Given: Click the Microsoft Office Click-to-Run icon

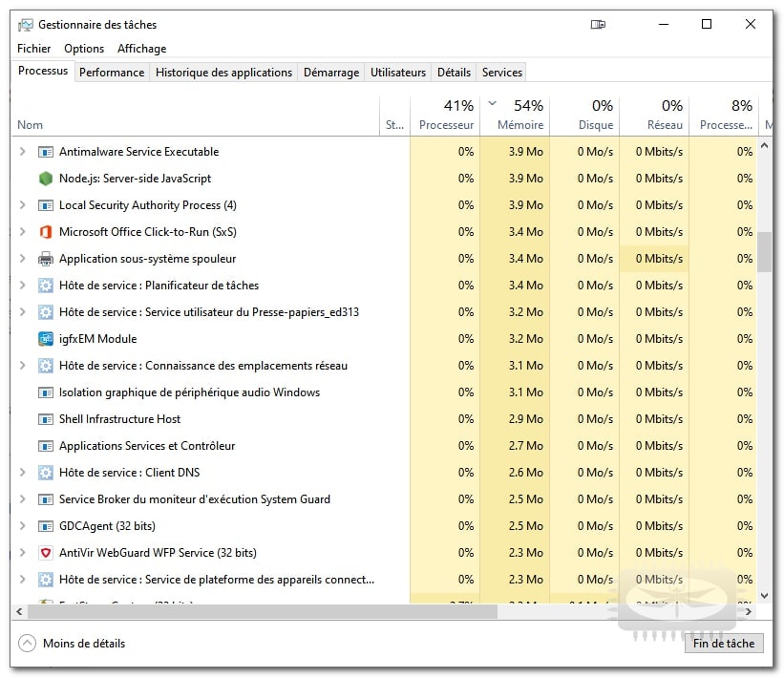Looking at the screenshot, I should 46,232.
